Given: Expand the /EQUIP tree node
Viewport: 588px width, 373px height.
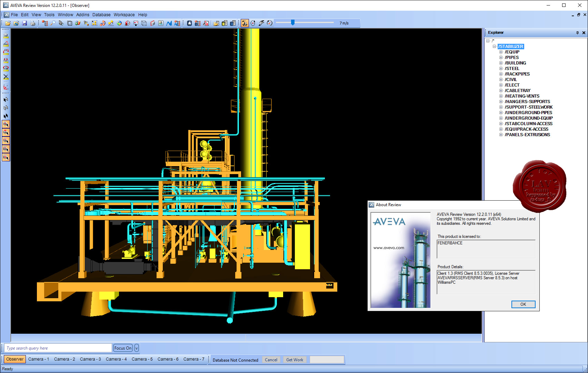Looking at the screenshot, I should (501, 52).
